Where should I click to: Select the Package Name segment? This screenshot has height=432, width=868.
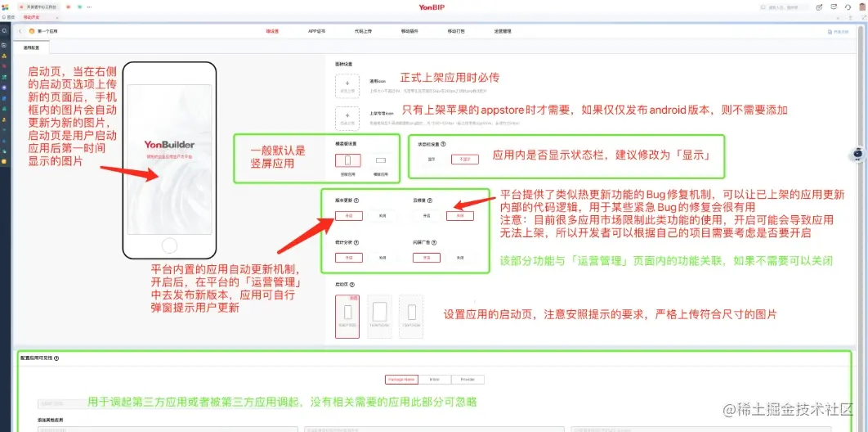402,380
